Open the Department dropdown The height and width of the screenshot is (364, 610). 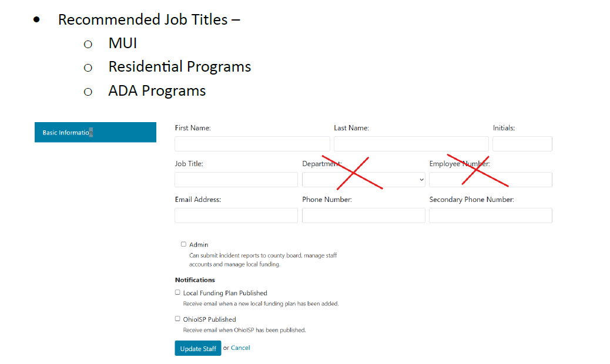(x=363, y=180)
